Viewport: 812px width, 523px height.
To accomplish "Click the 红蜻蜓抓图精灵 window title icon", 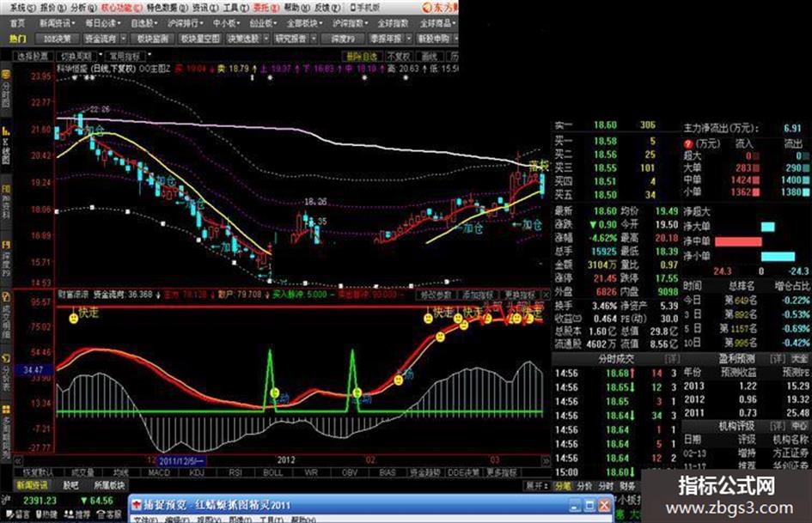I will 136,505.
